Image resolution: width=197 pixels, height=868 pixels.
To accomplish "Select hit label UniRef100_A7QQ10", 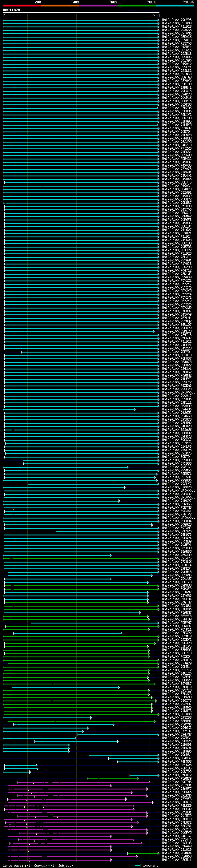I will tap(176, 687).
